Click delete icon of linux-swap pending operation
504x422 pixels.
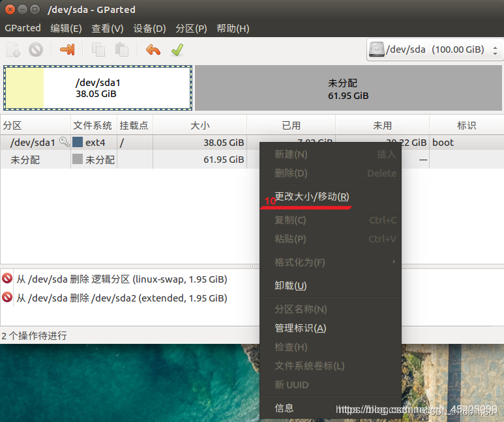7,279
